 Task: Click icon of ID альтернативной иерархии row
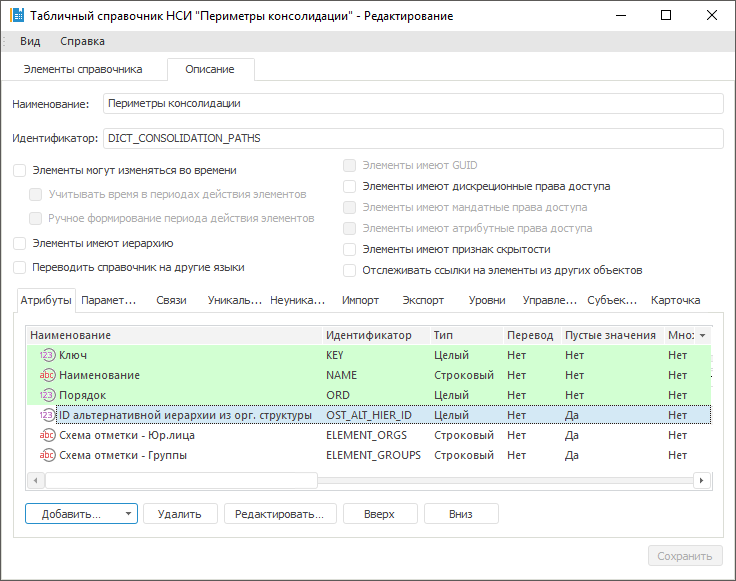click(x=47, y=415)
